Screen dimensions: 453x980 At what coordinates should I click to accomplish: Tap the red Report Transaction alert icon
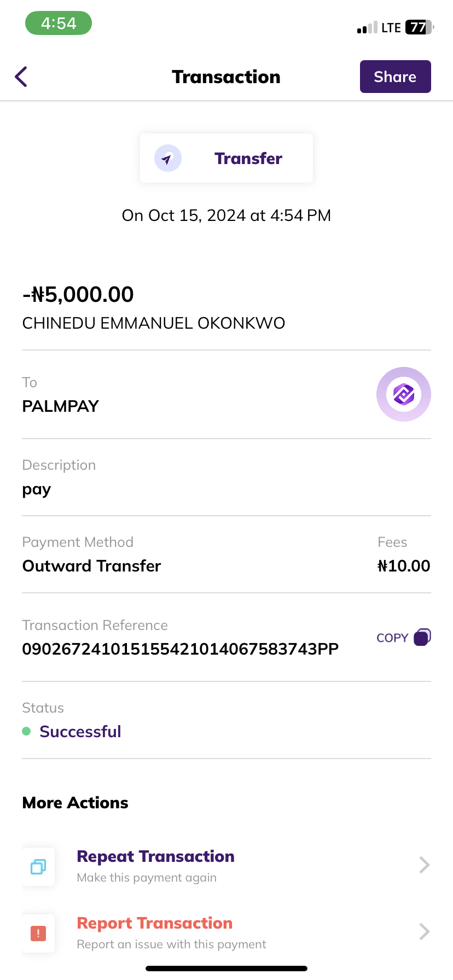click(x=38, y=933)
